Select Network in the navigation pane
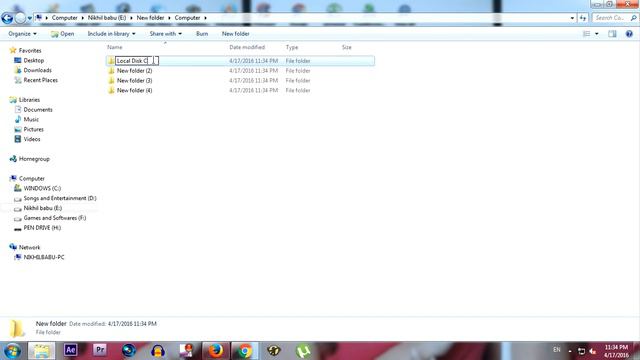640x360 pixels. point(29,247)
